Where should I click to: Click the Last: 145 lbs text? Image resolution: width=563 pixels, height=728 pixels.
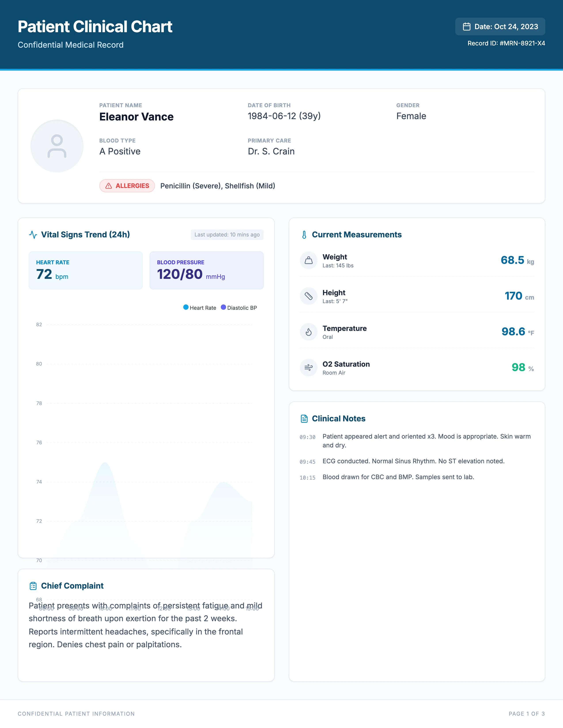click(338, 266)
